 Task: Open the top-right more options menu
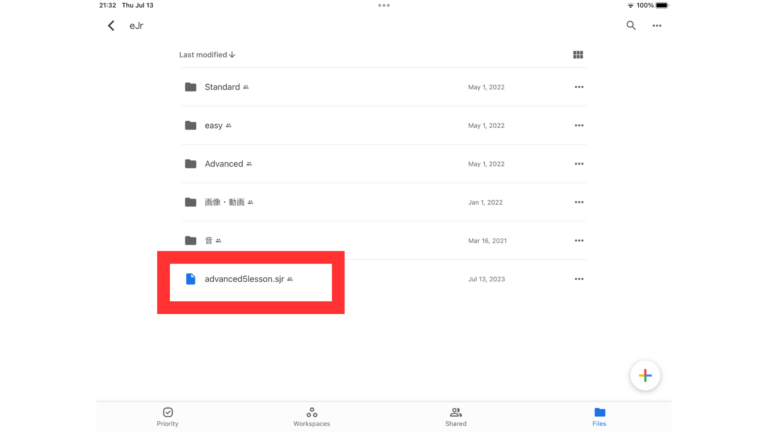tap(657, 26)
